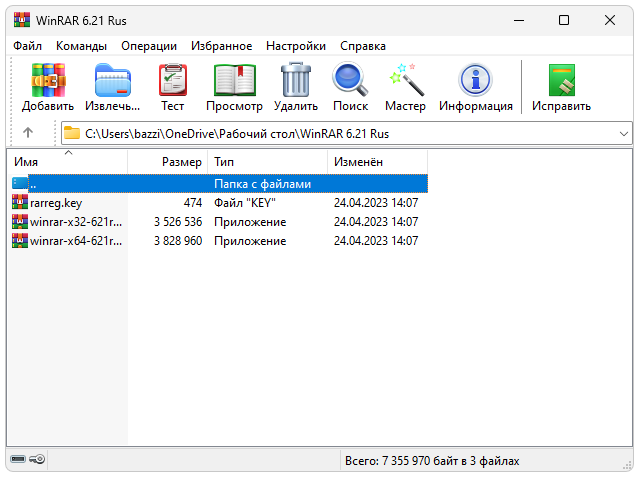Select the rarreg.key file name
This screenshot has height=477, width=636.
click(x=56, y=202)
